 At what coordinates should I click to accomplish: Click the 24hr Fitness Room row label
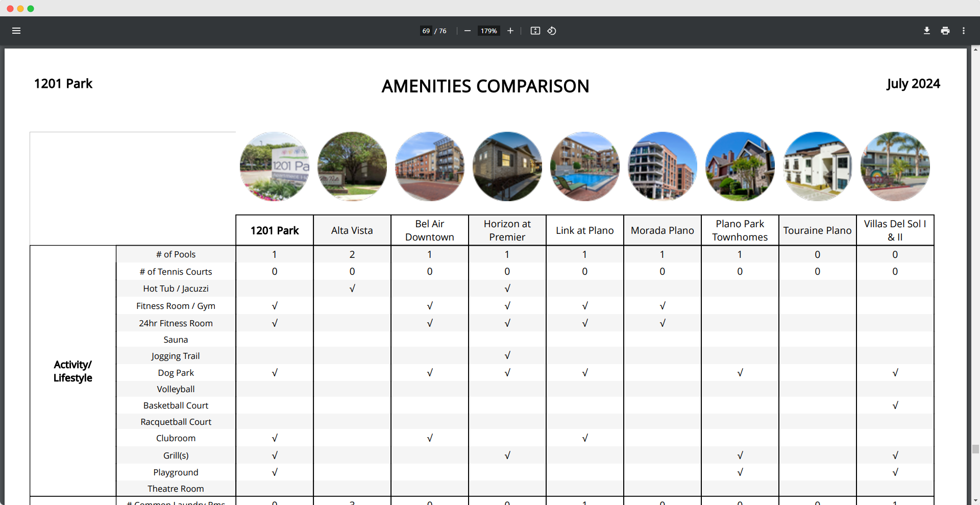pos(176,323)
